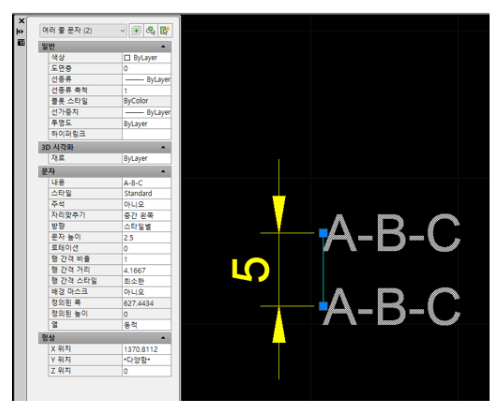
Task: Open the 스타일 Standard value
Action: (147, 193)
